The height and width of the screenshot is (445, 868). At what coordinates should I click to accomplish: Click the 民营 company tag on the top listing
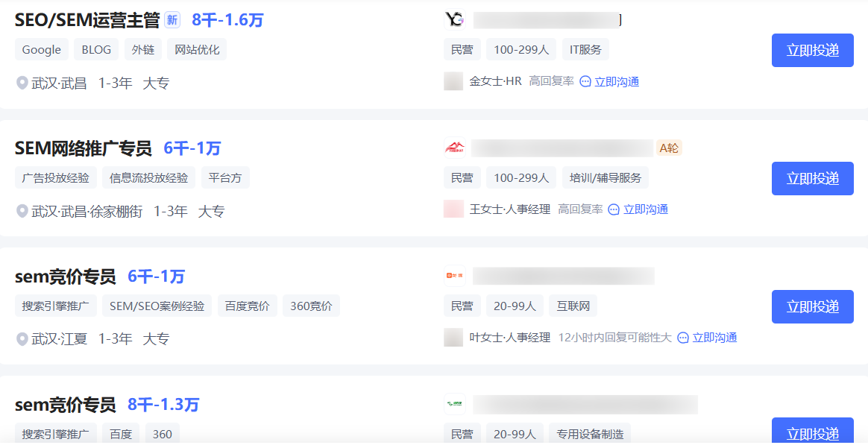tap(462, 49)
